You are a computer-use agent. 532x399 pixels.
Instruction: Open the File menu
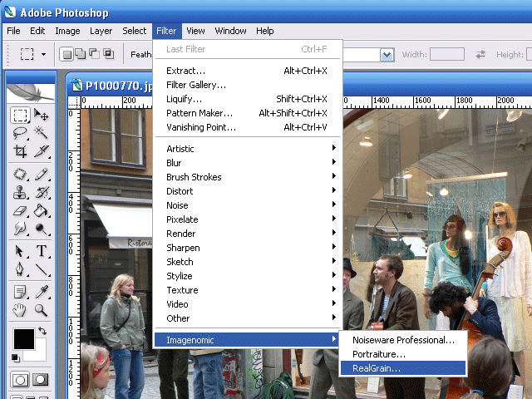coord(13,31)
